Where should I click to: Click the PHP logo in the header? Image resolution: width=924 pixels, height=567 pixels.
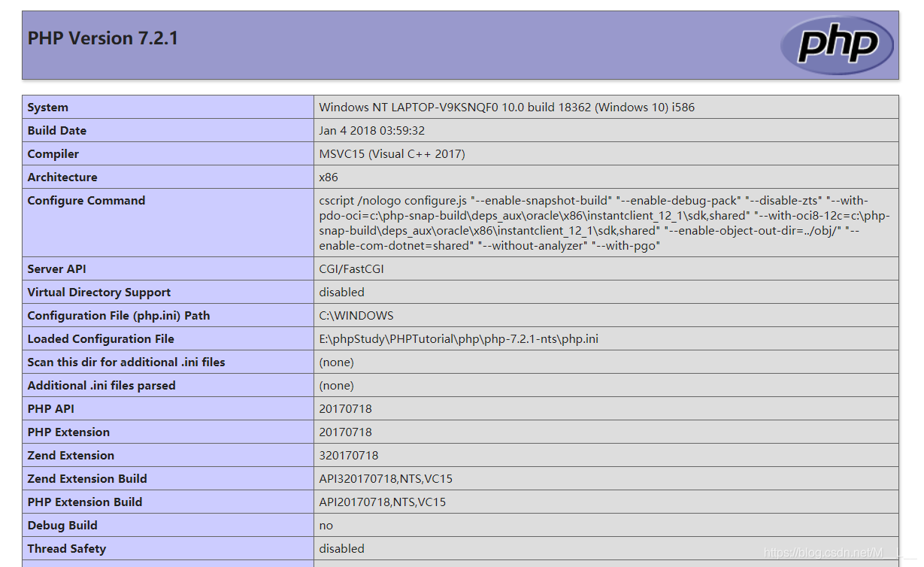(837, 45)
